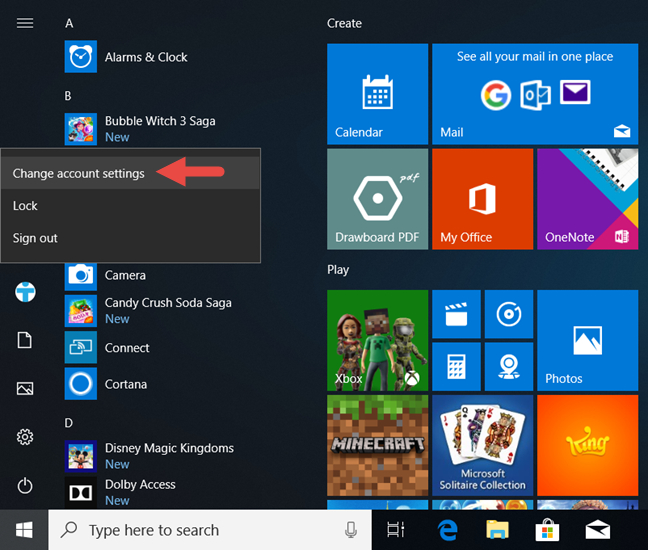Viewport: 648px width, 550px height.
Task: Click the letter A group header
Action: coord(69,24)
